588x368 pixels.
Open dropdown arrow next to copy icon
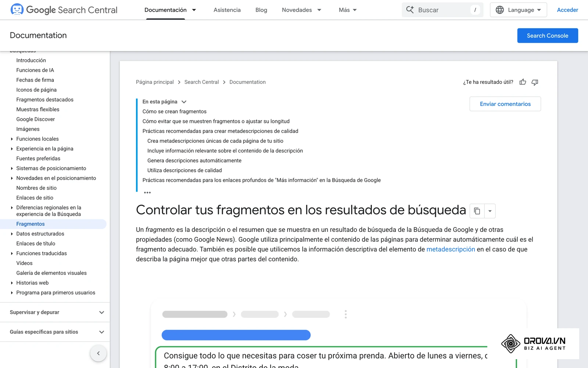[x=490, y=211]
